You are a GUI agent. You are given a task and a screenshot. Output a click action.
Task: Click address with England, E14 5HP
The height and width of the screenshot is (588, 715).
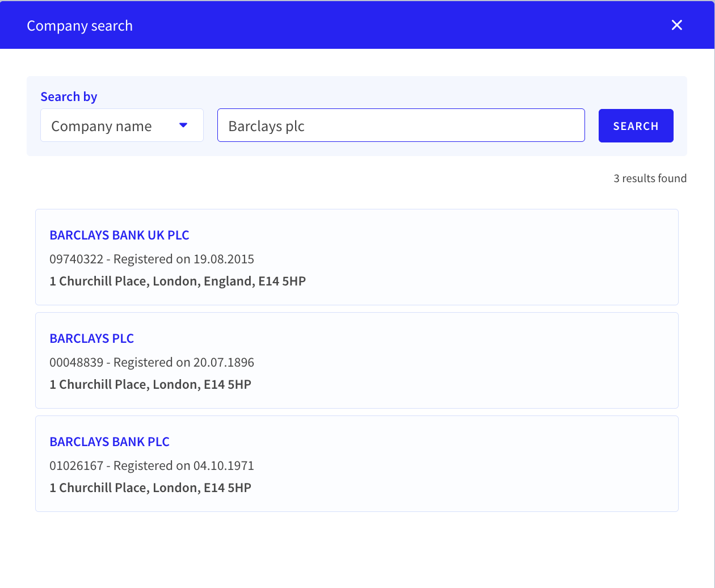tap(178, 281)
